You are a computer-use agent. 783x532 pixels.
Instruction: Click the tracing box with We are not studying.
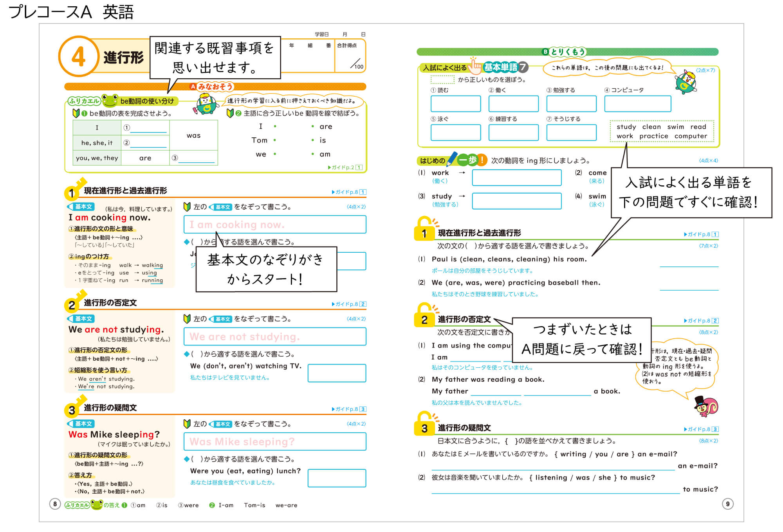pyautogui.click(x=275, y=336)
